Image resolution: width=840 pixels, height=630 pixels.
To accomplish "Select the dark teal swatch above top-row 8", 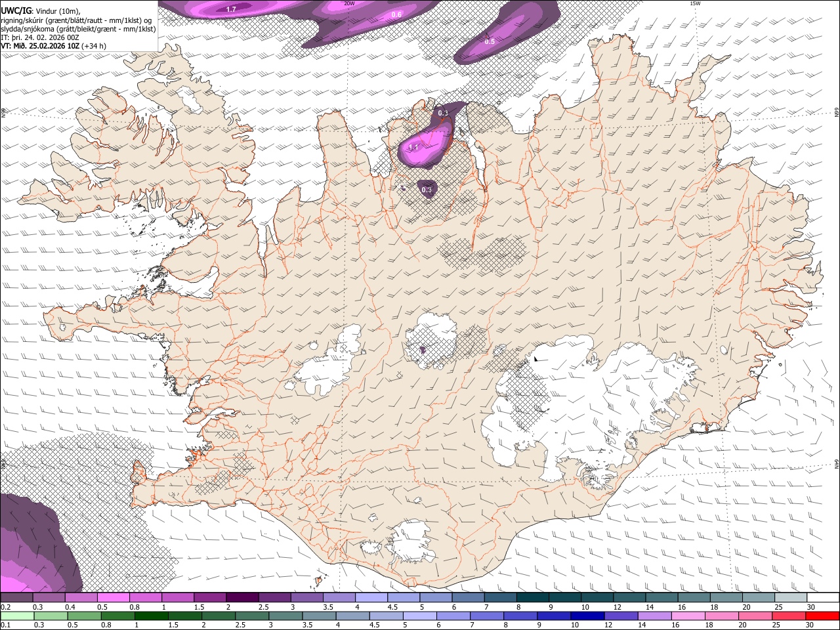I will pyautogui.click(x=533, y=597).
